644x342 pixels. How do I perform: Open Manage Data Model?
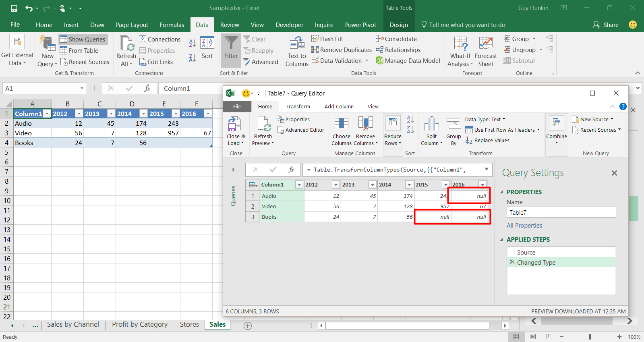point(408,61)
